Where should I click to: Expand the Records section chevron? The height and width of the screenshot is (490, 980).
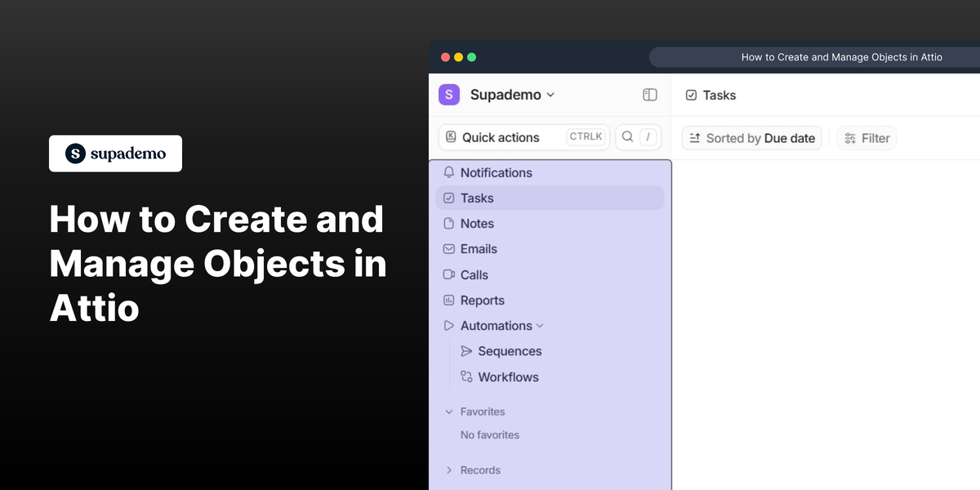pos(448,470)
